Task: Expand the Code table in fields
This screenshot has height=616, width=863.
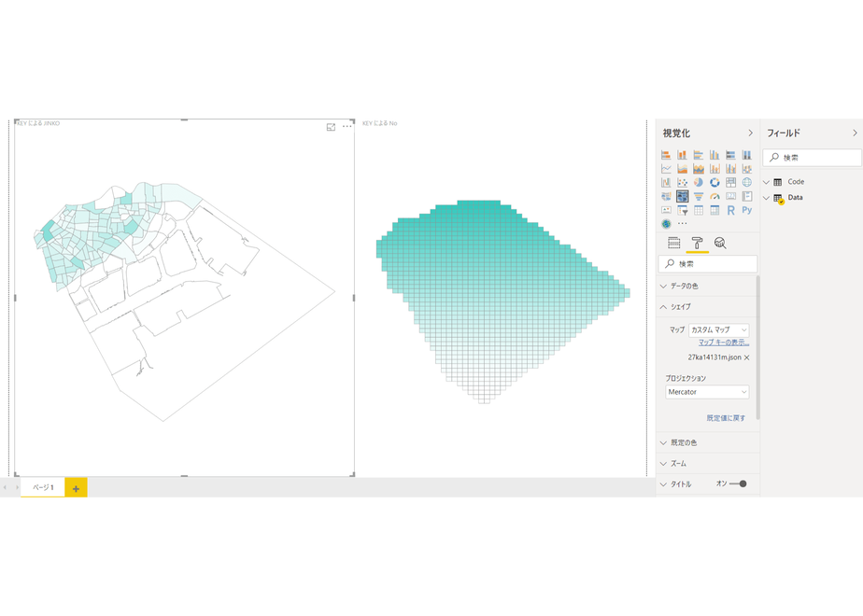Action: pyautogui.click(x=766, y=182)
